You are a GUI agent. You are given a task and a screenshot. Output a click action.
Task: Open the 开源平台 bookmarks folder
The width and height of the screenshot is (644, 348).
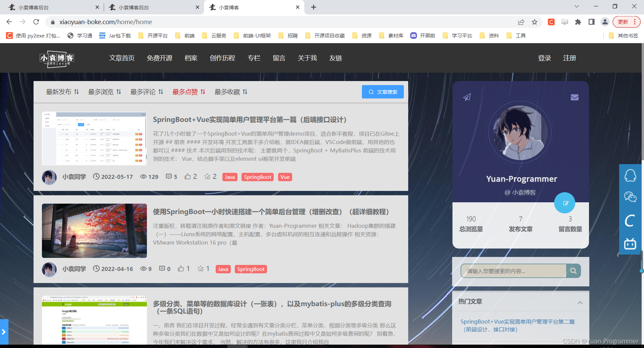[153, 36]
